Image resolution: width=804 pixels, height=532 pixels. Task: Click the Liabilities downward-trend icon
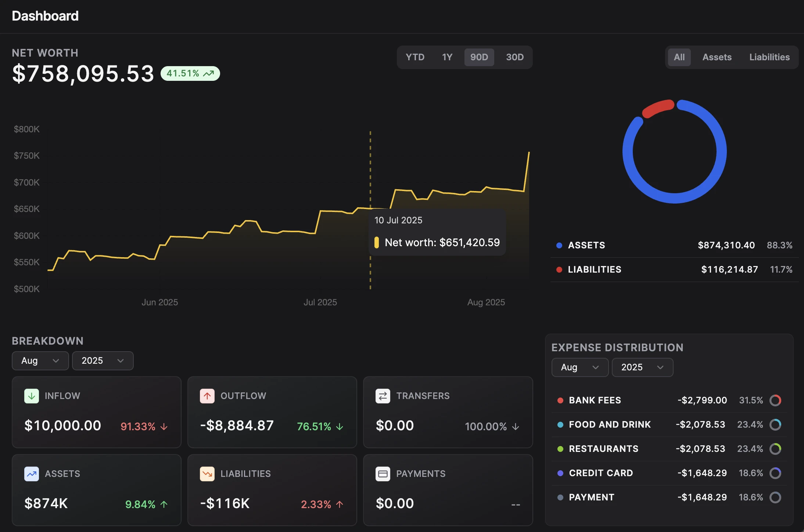(207, 474)
